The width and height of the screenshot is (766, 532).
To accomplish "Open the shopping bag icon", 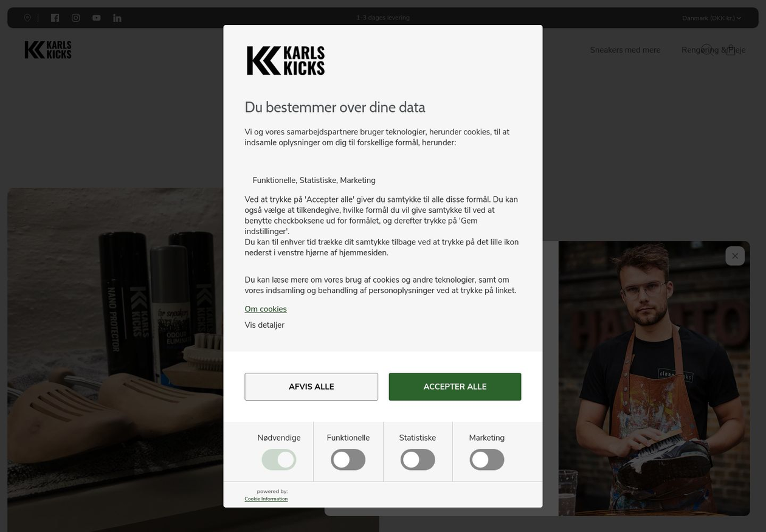I will click(731, 50).
